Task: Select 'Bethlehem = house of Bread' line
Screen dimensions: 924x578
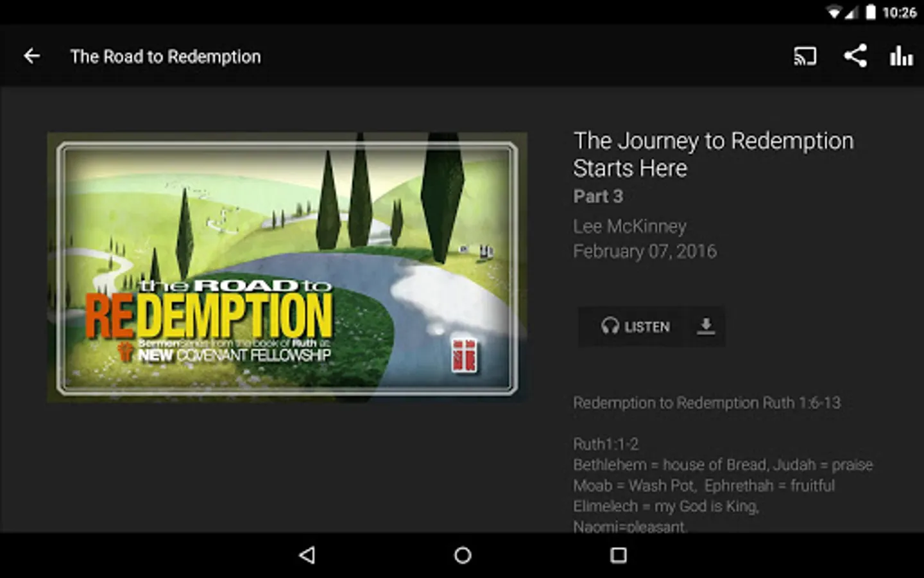Action: [723, 464]
